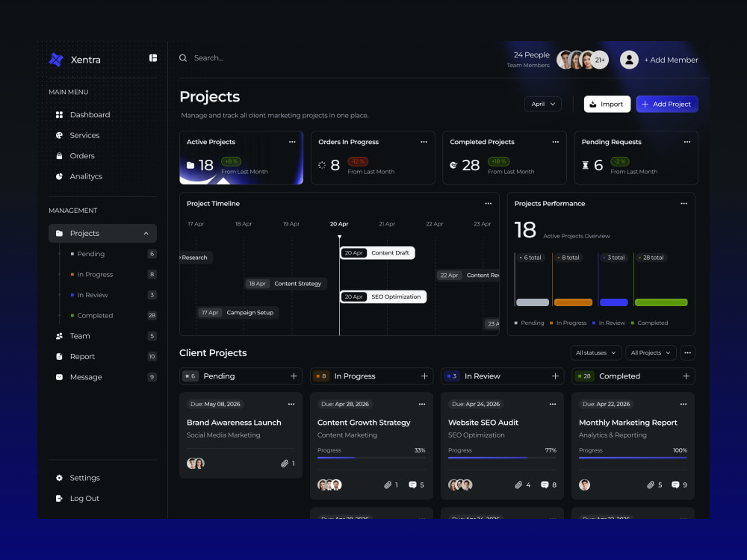This screenshot has width=747, height=560.
Task: Open Completed Projects card options menu
Action: (556, 142)
